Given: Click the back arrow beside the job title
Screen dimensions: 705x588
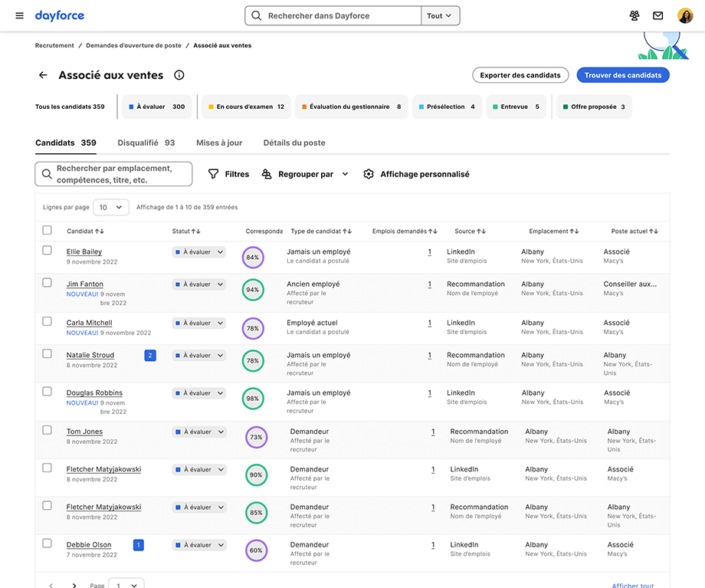Looking at the screenshot, I should pos(43,75).
